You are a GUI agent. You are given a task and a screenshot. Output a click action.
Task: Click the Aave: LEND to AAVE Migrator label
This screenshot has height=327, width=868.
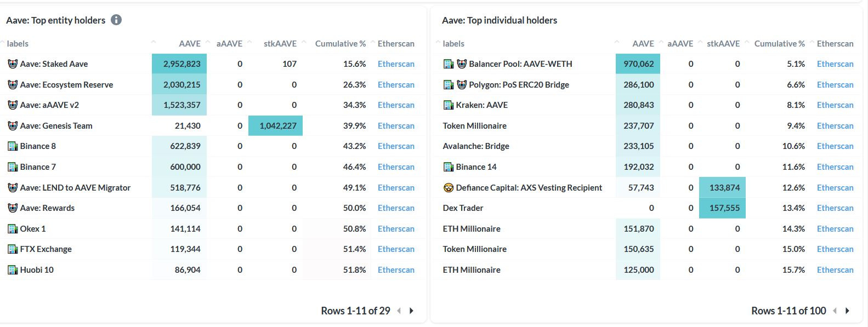[x=75, y=187]
